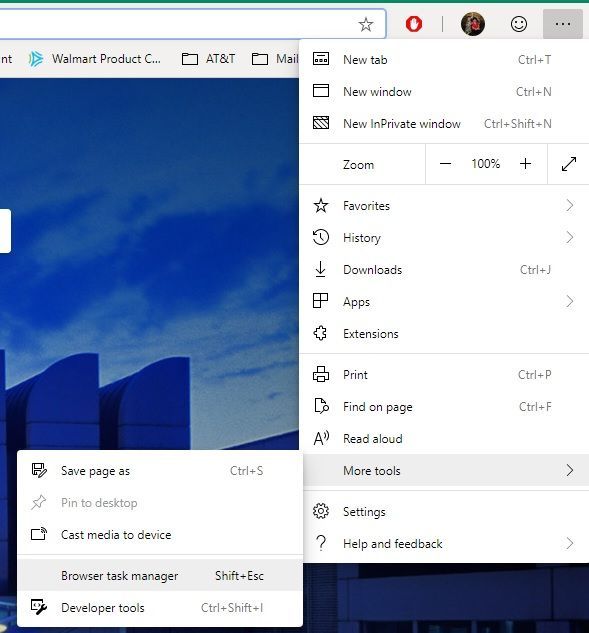Screen dimensions: 589x633
Task: Select New tab menu entry
Action: pyautogui.click(x=444, y=59)
